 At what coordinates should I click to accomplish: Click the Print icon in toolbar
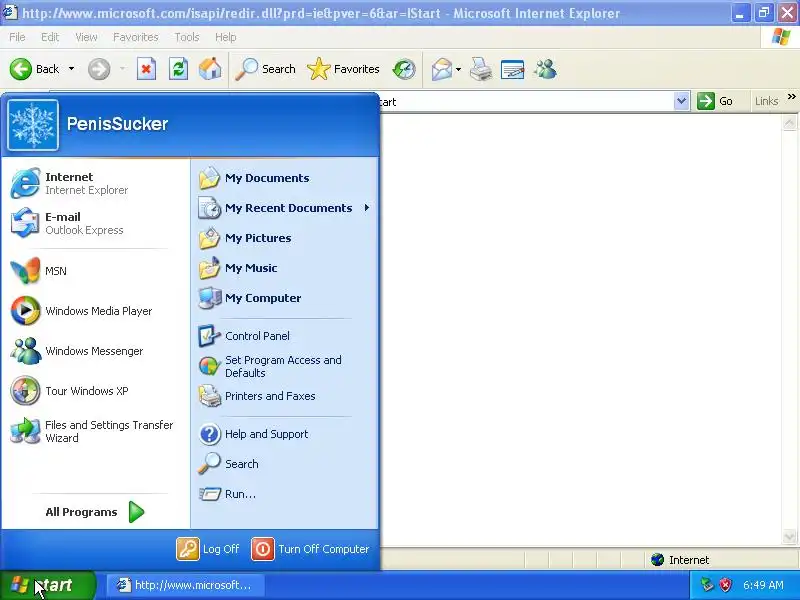tap(481, 69)
